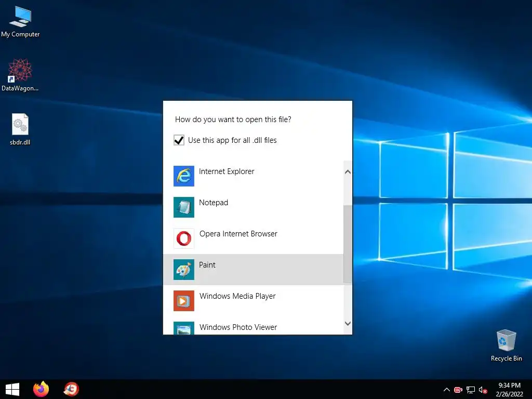This screenshot has width=532, height=399.
Task: Choose the Windows Media Player icon
Action: point(184,301)
